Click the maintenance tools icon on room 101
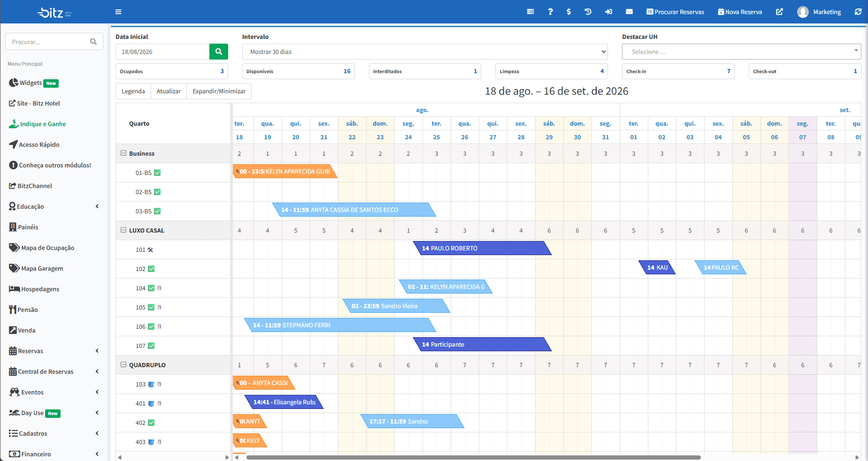The image size is (868, 461). [x=150, y=249]
